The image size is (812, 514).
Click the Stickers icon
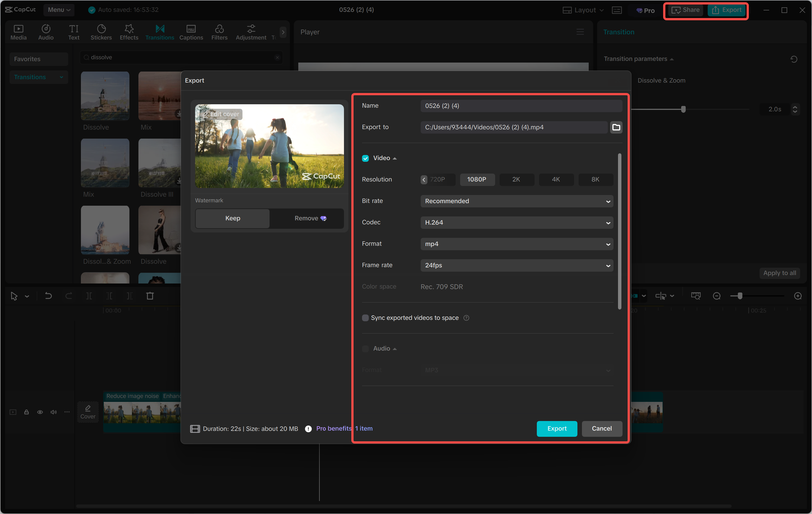pyautogui.click(x=101, y=32)
